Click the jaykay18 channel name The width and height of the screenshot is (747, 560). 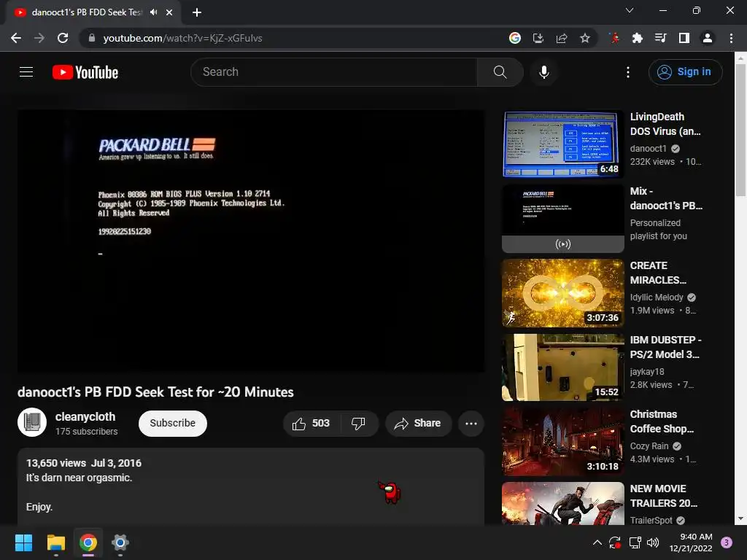click(x=647, y=371)
